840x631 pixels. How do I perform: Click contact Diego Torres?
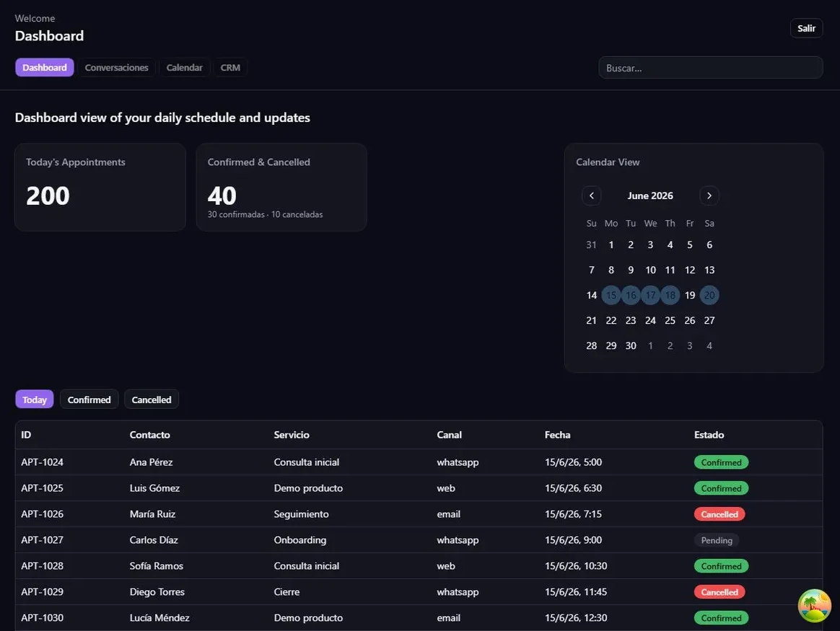click(x=157, y=592)
